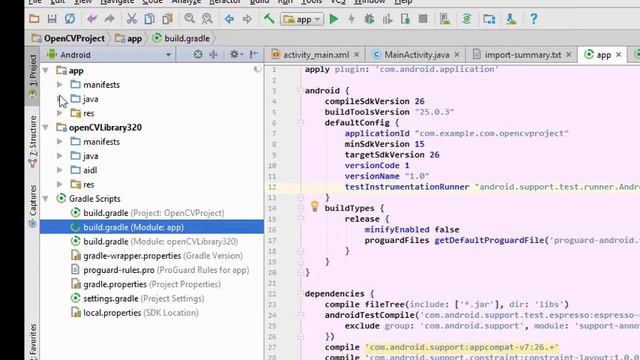640x360 pixels.
Task: Close the MainActivity.java tab
Action: point(457,55)
